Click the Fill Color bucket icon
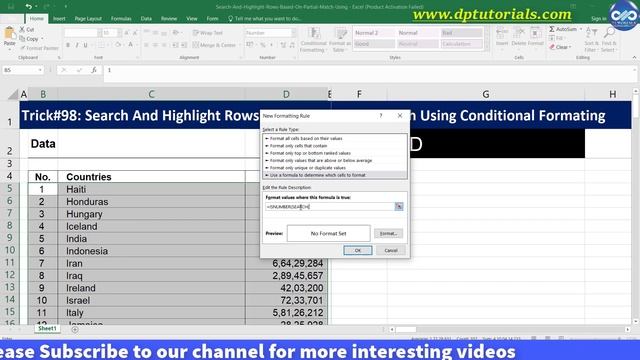Viewport: 640px width, 360px height. point(118,45)
